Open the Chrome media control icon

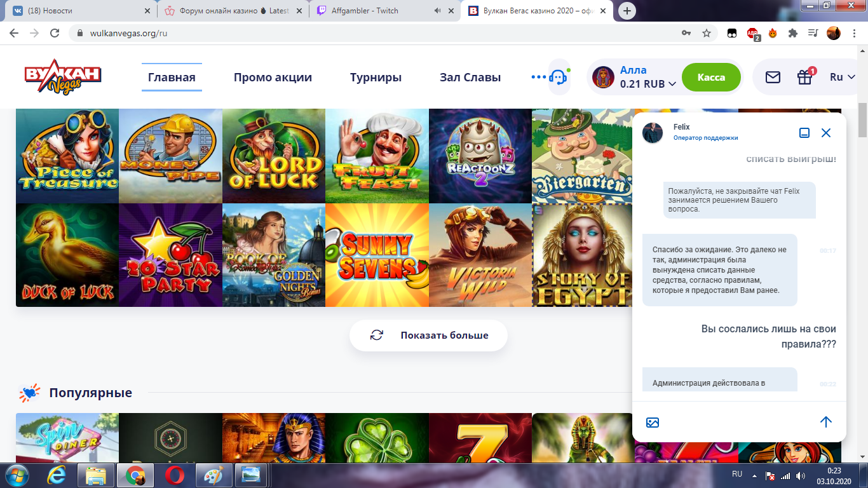(813, 33)
